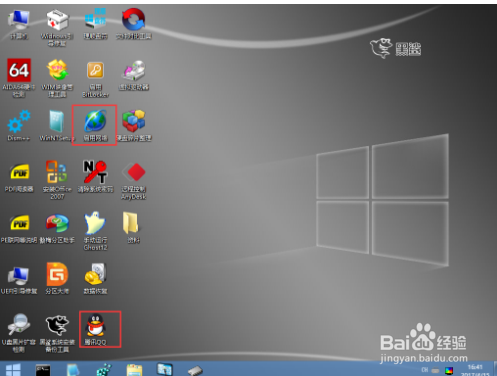Open the PE networking PDF document
The width and height of the screenshot is (497, 376).
pyautogui.click(x=19, y=229)
